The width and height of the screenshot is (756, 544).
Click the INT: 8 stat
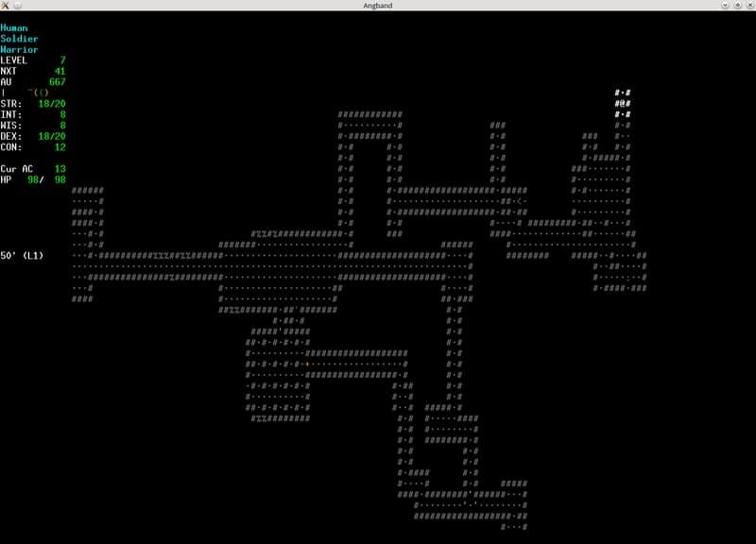[x=33, y=114]
